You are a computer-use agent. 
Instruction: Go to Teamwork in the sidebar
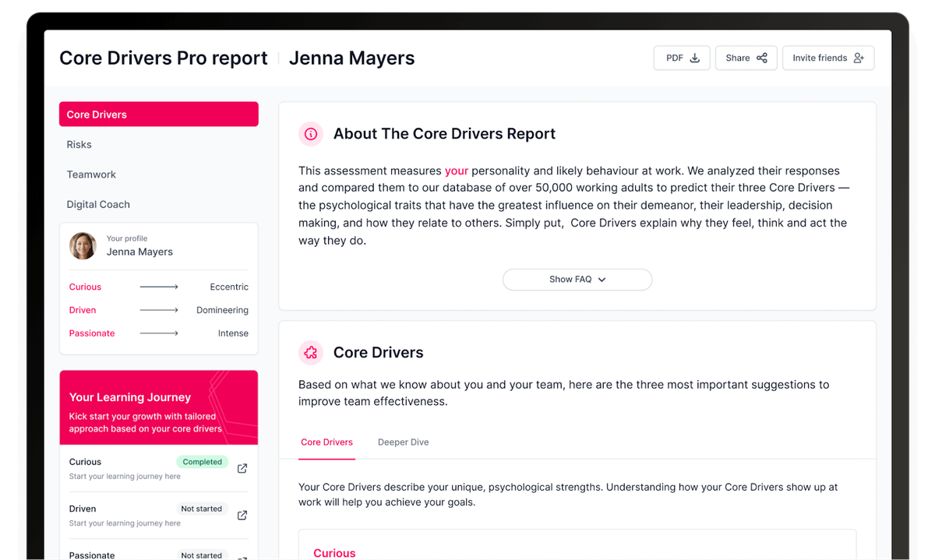pyautogui.click(x=91, y=174)
